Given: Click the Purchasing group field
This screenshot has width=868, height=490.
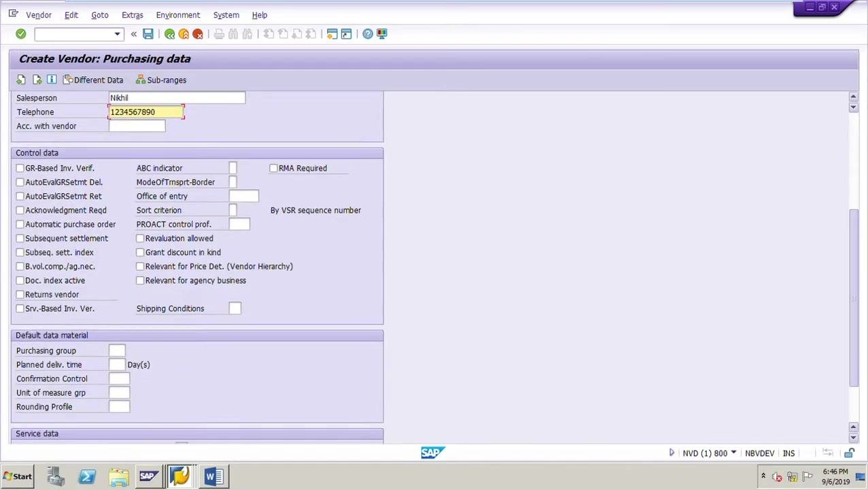Looking at the screenshot, I should coord(117,350).
